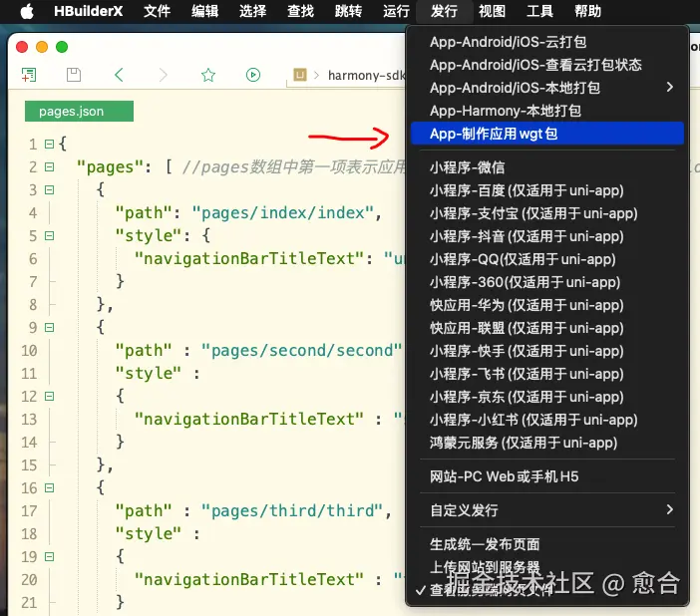
Task: Choose 小程序-小红书 menu entry
Action: point(547,420)
